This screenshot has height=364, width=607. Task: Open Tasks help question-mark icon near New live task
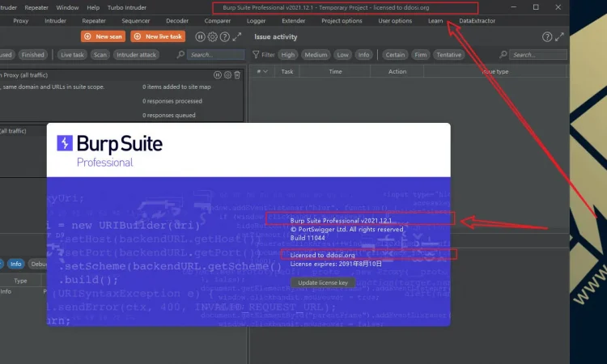224,36
